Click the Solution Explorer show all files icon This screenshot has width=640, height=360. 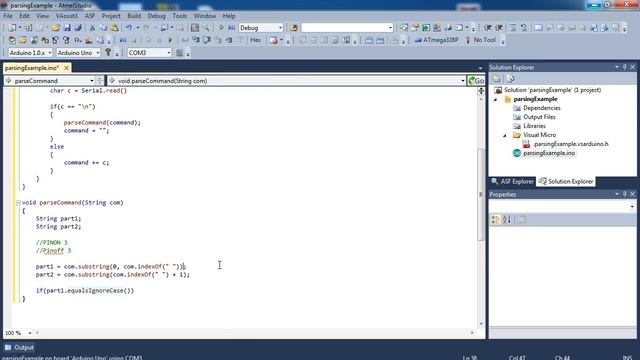[x=510, y=79]
